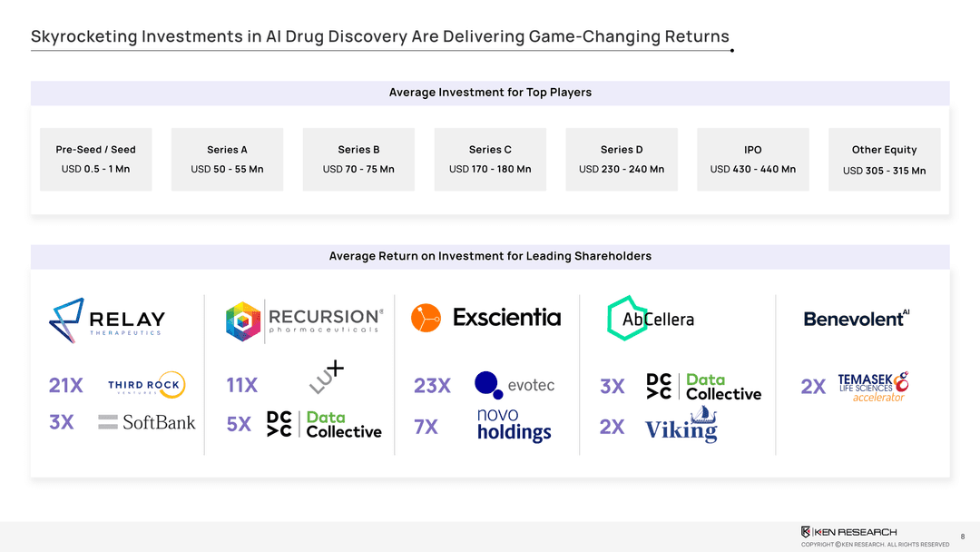This screenshot has height=552, width=980.
Task: Select the SoftBank logo
Action: point(147,422)
